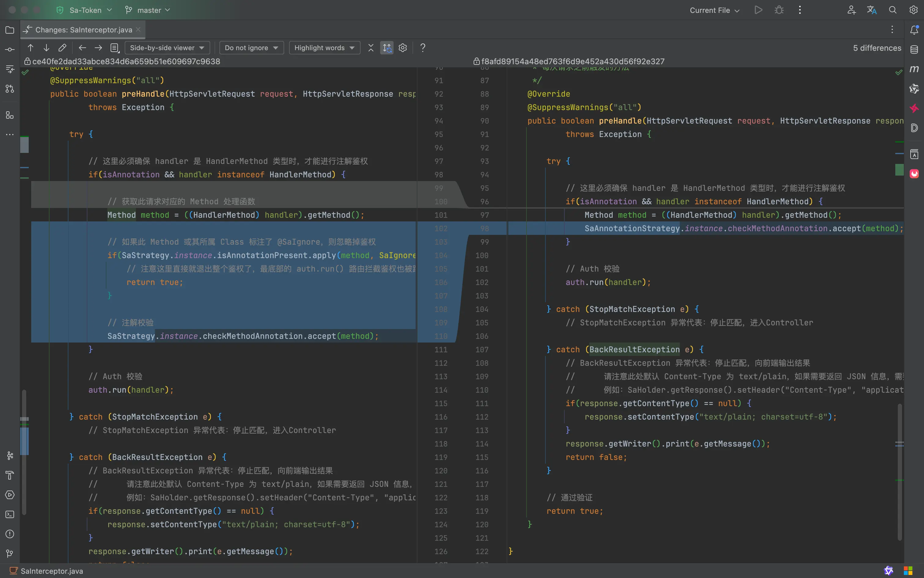Open diff viewer settings gear
Screen dimensions: 924x578
coord(403,48)
